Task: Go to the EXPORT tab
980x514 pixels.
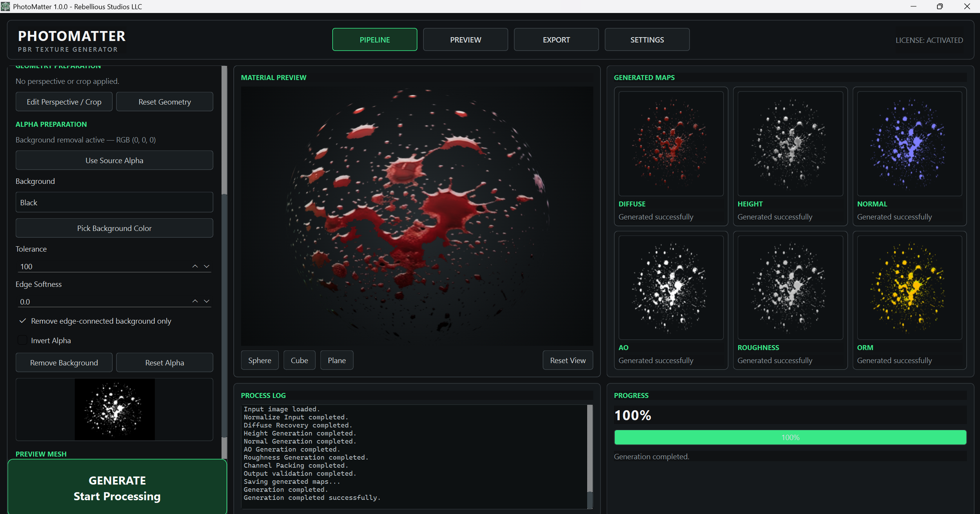Action: (556, 40)
